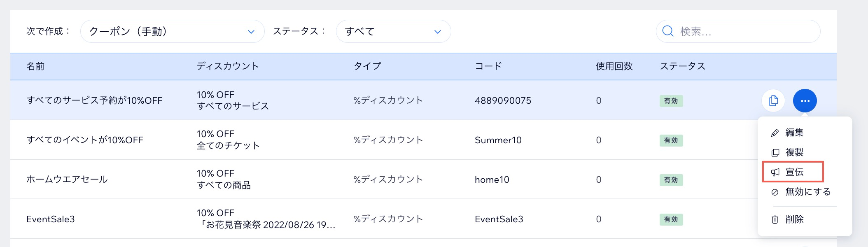Click the 有効 badge on home10 coupon
Viewport: 868px width, 247px height.
point(671,180)
